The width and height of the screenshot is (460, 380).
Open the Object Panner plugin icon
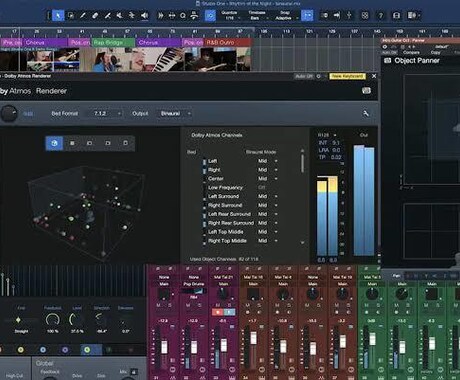(x=388, y=61)
